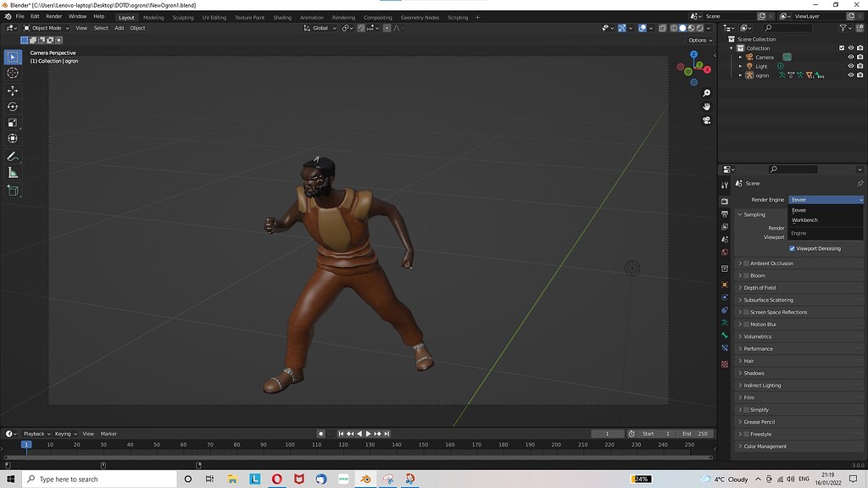868x488 pixels.
Task: Enable Freestyle checkbox
Action: (746, 435)
